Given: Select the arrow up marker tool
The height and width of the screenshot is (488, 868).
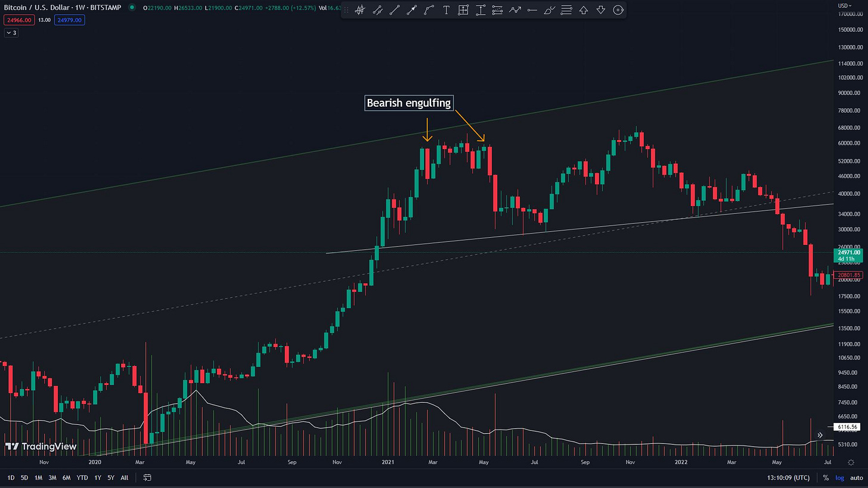Looking at the screenshot, I should point(584,10).
